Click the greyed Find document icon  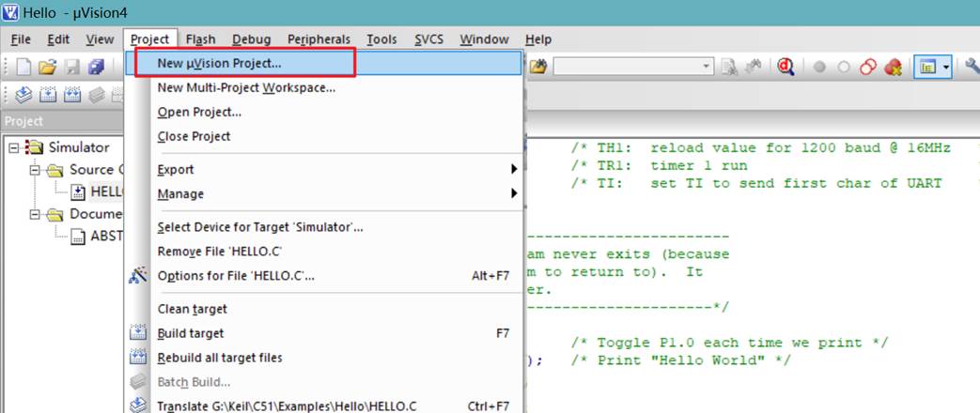[x=729, y=67]
